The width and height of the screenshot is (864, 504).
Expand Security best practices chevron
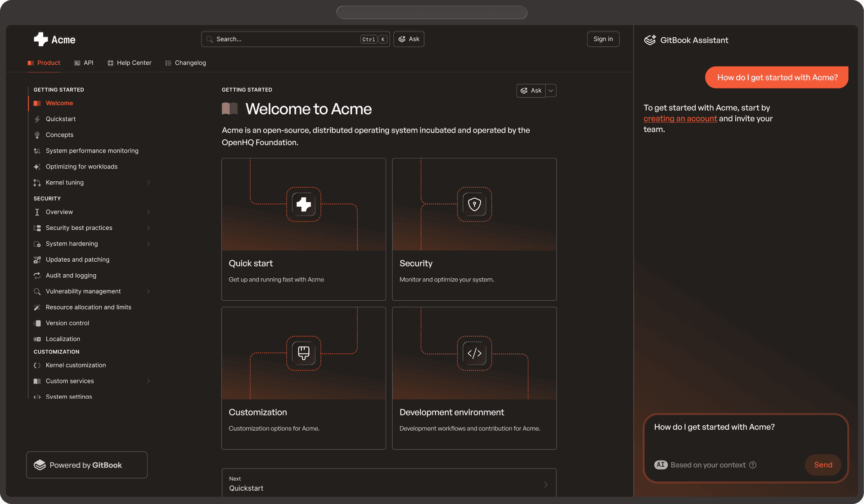148,228
